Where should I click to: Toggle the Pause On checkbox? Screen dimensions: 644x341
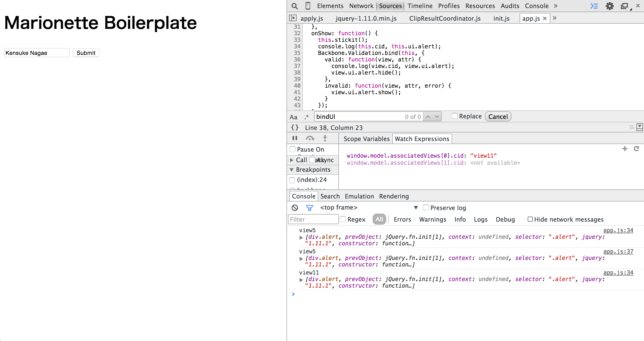pyautogui.click(x=293, y=149)
